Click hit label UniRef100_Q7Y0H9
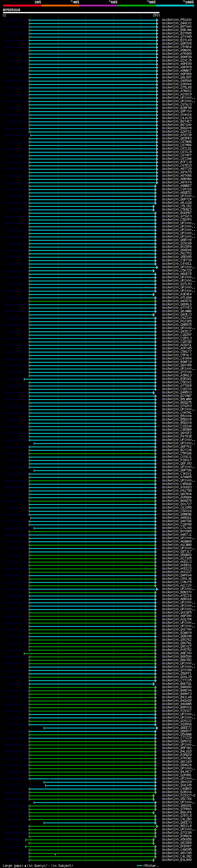This screenshot has height=868, width=197. [x=176, y=37]
